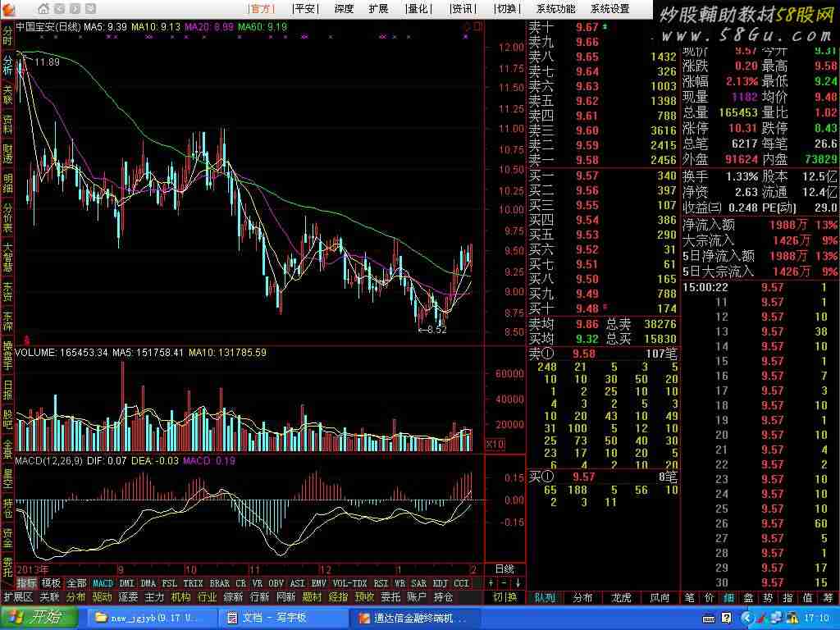This screenshot has width=840, height=630.
Task: Select the 行业 bottom tab
Action: point(207,597)
